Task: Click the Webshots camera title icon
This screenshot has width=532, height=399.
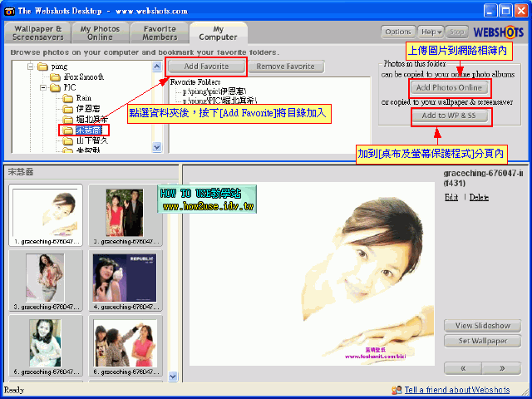Action: (x=9, y=11)
